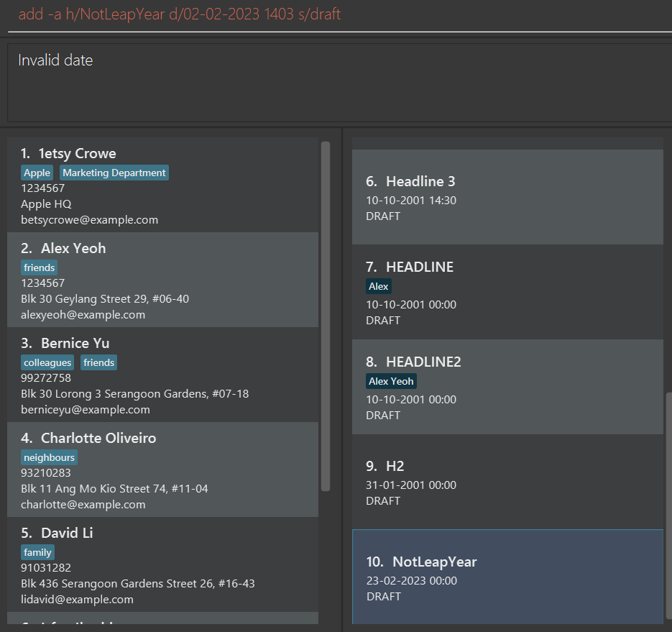Image resolution: width=672 pixels, height=632 pixels.
Task: Click the family tag under David Li
Action: [37, 552]
